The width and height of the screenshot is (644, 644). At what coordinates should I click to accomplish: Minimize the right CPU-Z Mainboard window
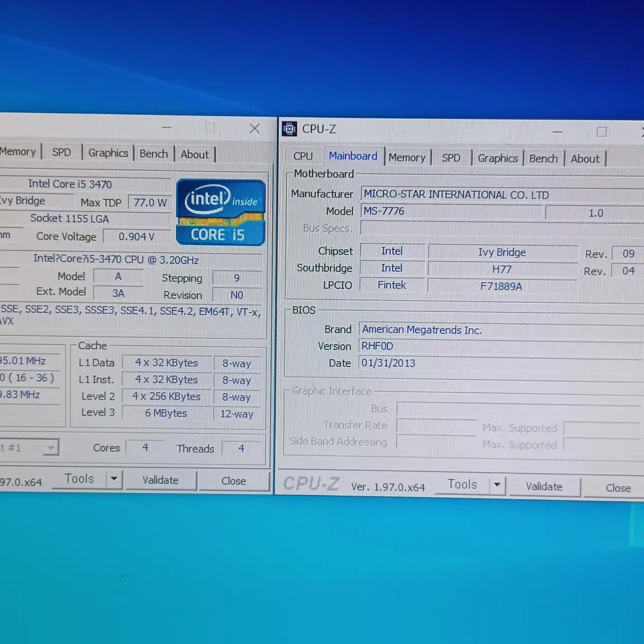pos(557,132)
